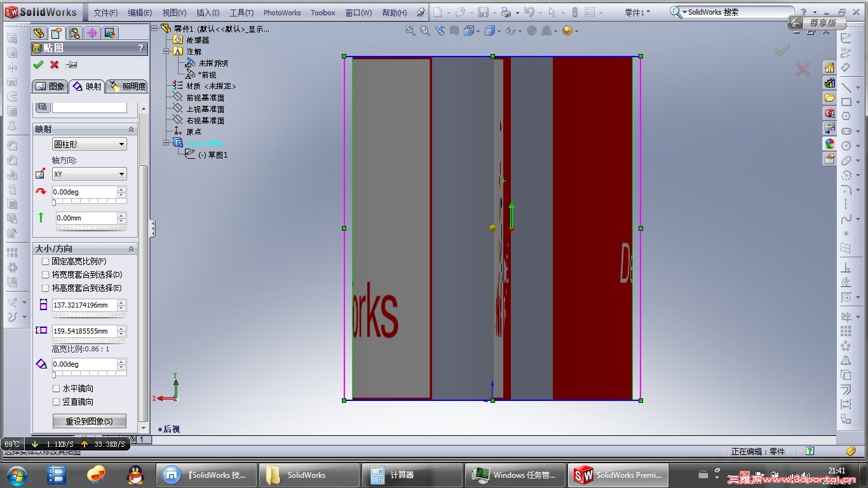Open the display style dropdown arrow
Image resolution: width=868 pixels, height=488 pixels.
499,31
